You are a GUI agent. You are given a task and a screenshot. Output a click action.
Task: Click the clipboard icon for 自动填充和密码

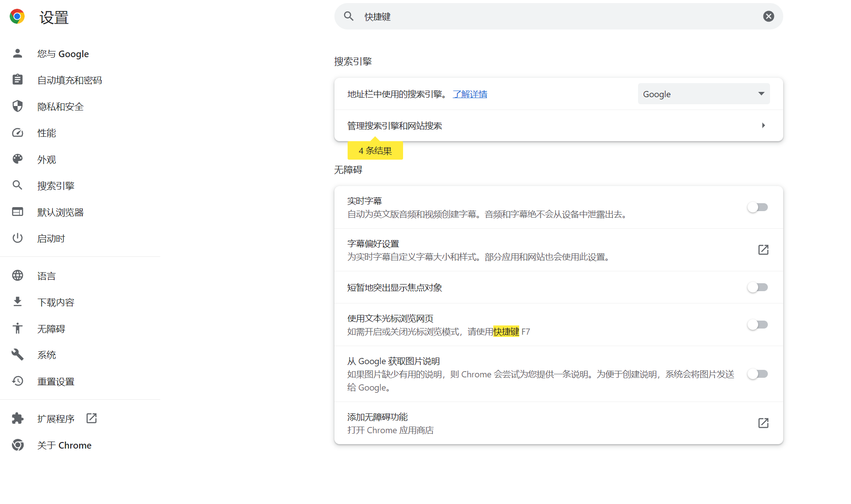(x=18, y=80)
